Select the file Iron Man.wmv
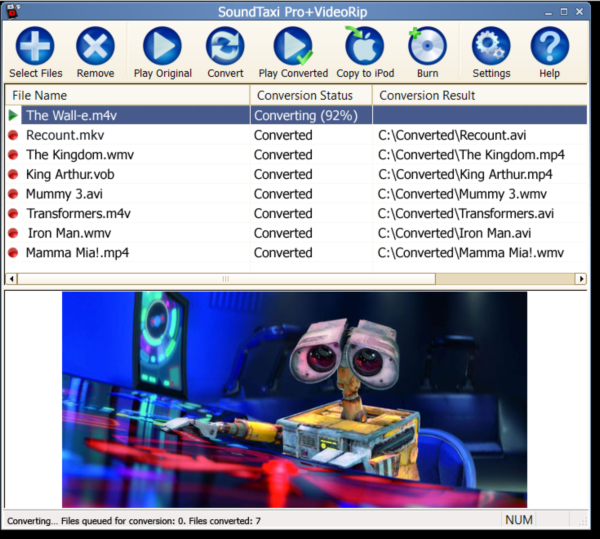The height and width of the screenshot is (539, 600). click(x=69, y=233)
